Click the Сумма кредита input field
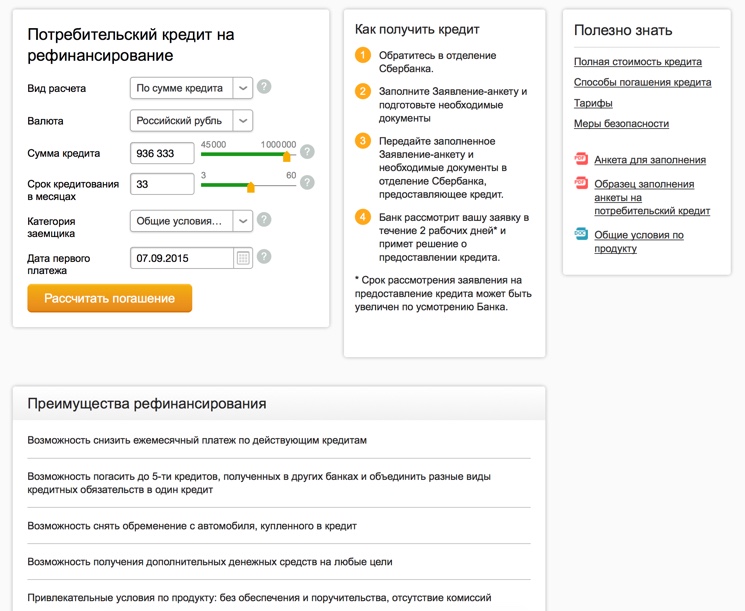This screenshot has height=611, width=745. pyautogui.click(x=162, y=154)
